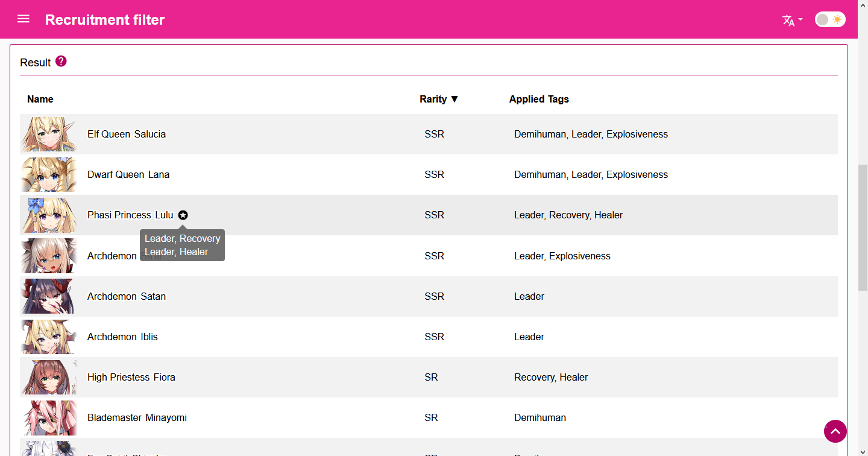Click the Leader, Recovery tooltip box
The image size is (868, 456).
point(182,245)
